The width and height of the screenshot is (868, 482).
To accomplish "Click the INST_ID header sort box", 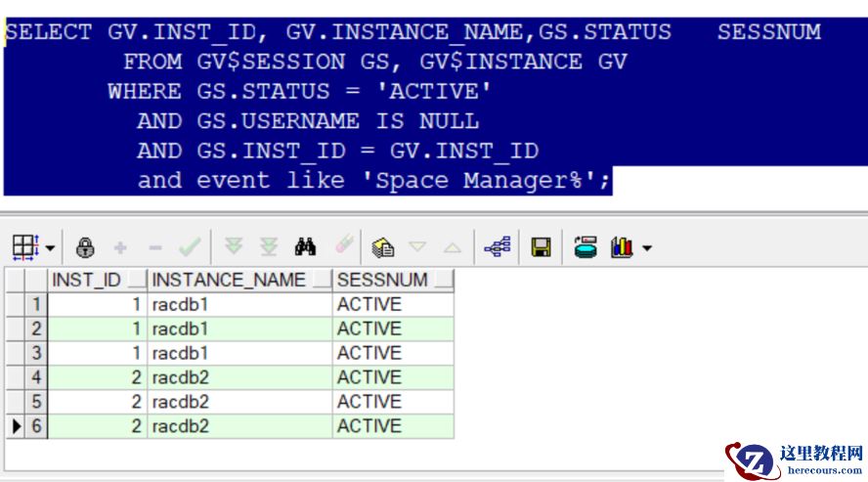I will (x=137, y=280).
